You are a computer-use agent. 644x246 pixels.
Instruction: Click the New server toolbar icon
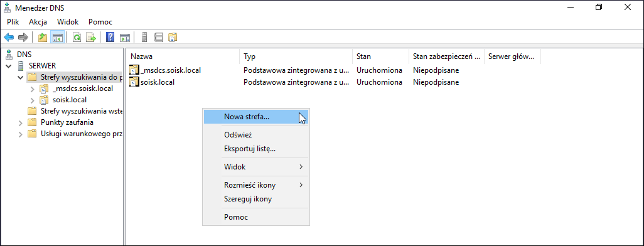(x=144, y=38)
